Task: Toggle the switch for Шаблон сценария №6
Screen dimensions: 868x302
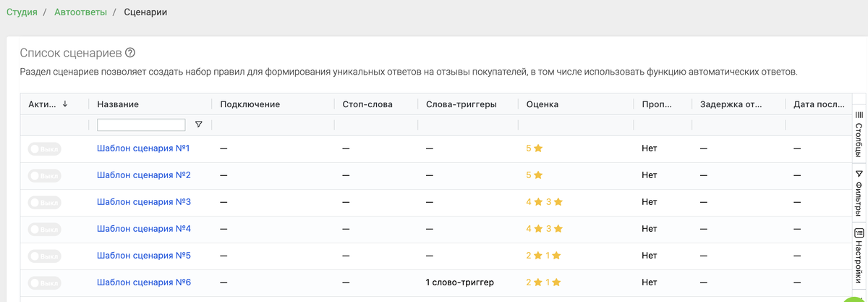Action: (45, 282)
